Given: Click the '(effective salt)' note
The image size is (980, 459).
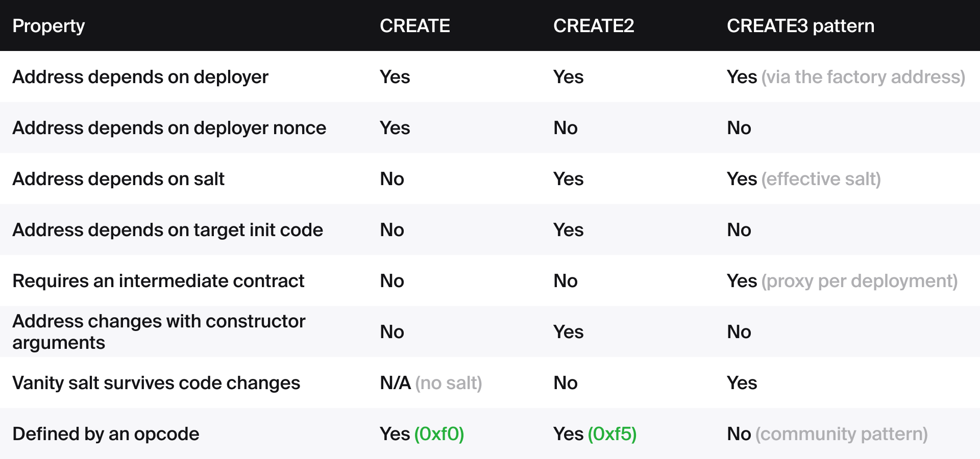Looking at the screenshot, I should (x=821, y=179).
